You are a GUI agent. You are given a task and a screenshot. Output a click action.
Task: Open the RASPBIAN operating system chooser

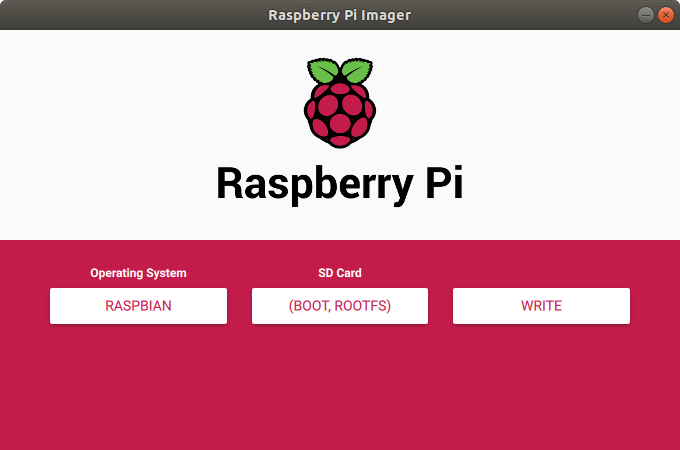pyautogui.click(x=138, y=306)
